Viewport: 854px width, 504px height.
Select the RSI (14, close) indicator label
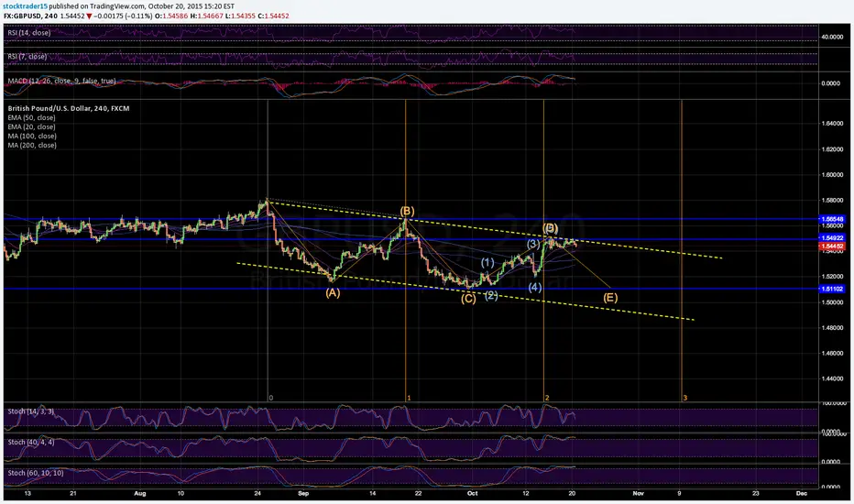click(29, 33)
